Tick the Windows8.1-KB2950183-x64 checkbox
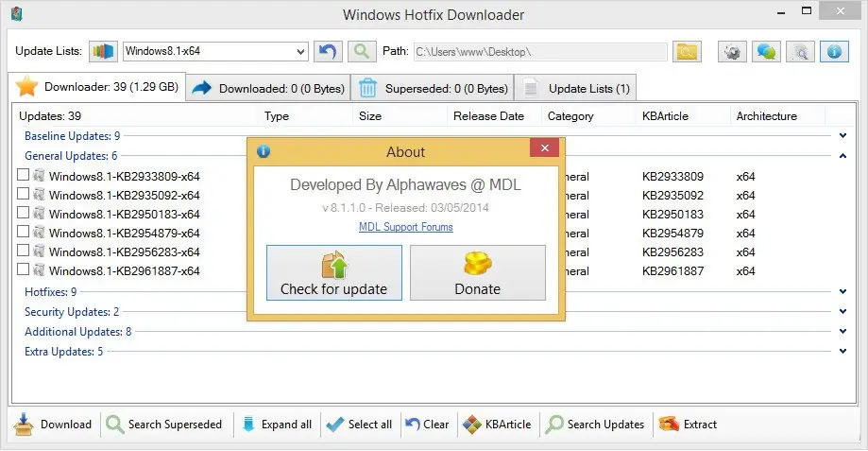 point(24,214)
